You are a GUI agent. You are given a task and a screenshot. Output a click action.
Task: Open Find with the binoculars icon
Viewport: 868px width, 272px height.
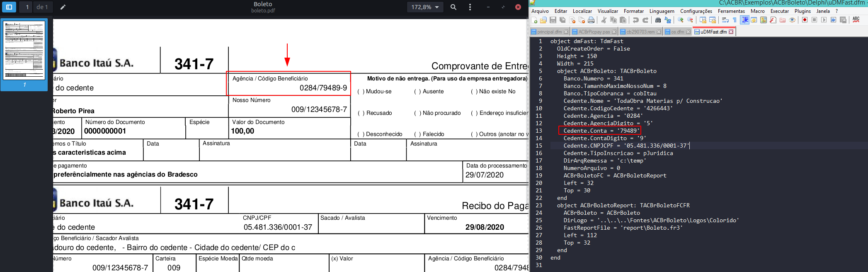coord(658,20)
